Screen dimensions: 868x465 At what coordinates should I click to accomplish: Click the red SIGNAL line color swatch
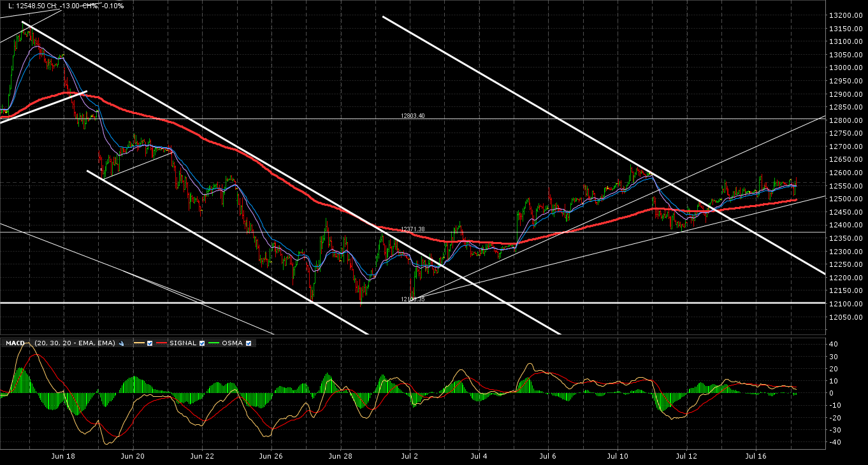click(161, 343)
